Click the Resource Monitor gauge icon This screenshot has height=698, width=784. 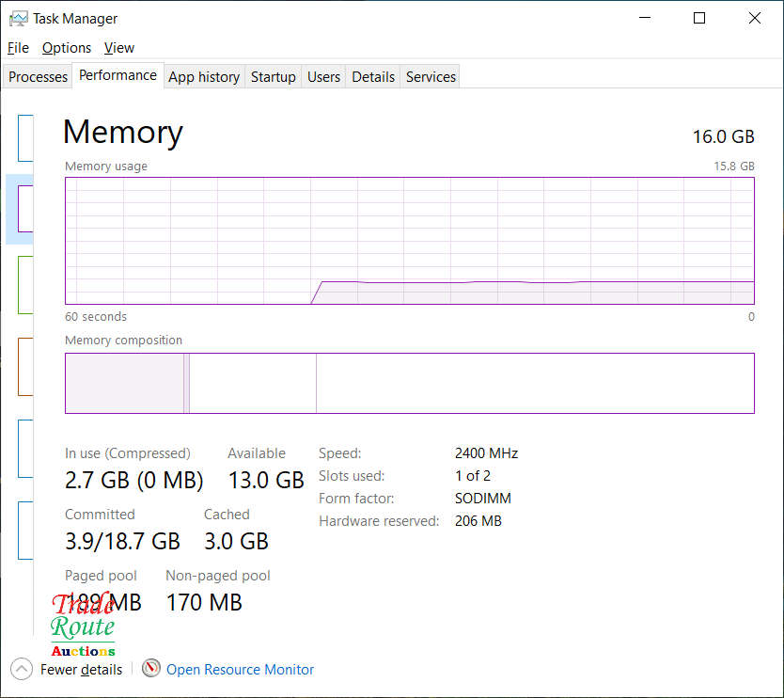[151, 669]
